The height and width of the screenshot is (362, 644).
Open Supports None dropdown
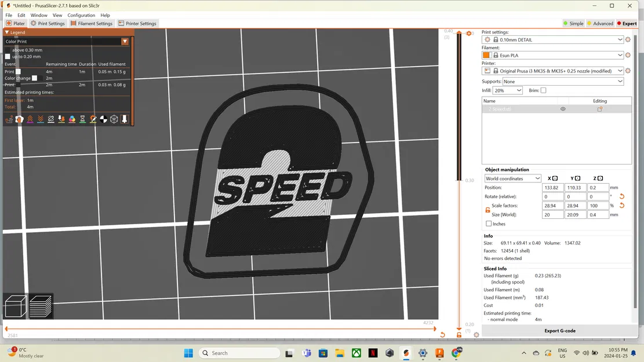[x=563, y=81]
